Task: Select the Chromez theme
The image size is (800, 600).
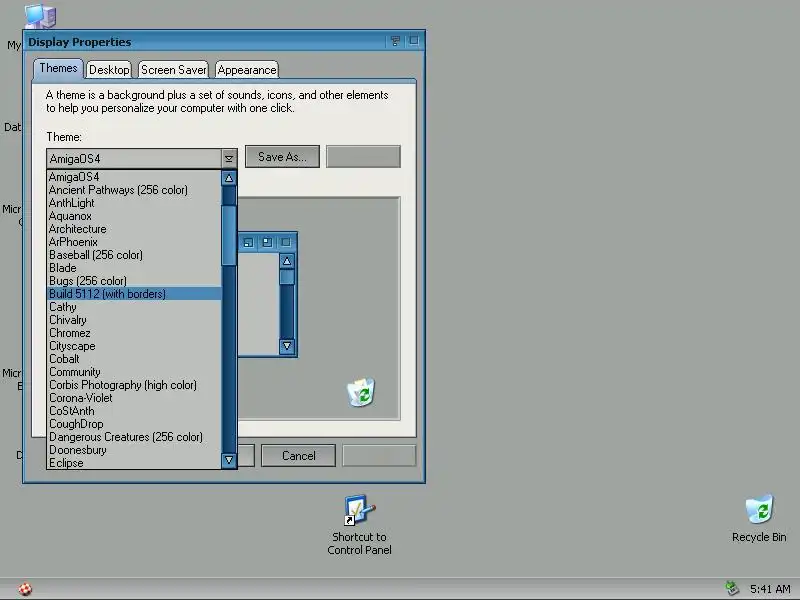Action: (x=134, y=333)
